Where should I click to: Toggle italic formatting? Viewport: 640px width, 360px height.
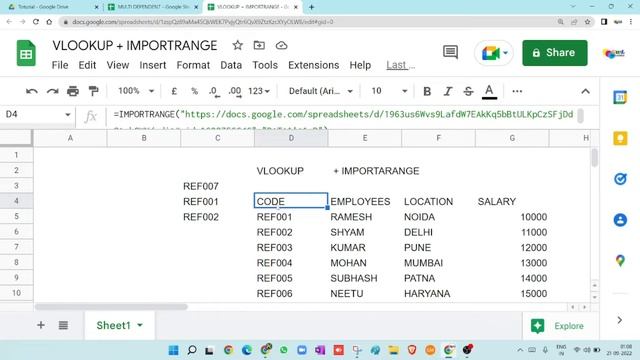click(x=448, y=91)
